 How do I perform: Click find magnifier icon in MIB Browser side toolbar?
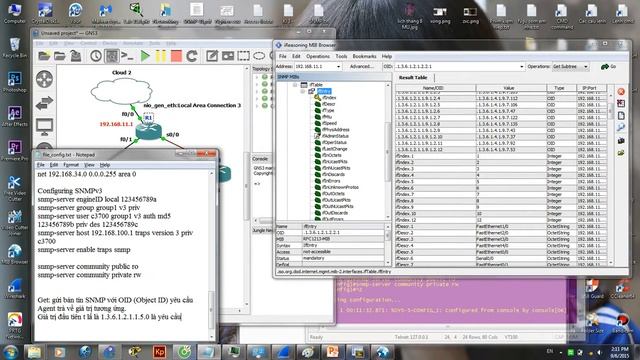[621, 128]
